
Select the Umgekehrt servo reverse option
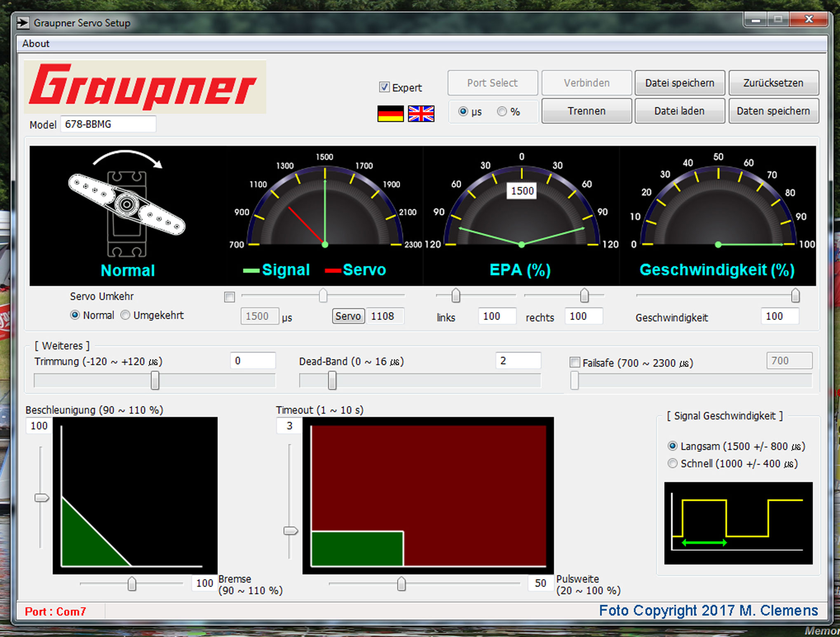pyautogui.click(x=125, y=315)
